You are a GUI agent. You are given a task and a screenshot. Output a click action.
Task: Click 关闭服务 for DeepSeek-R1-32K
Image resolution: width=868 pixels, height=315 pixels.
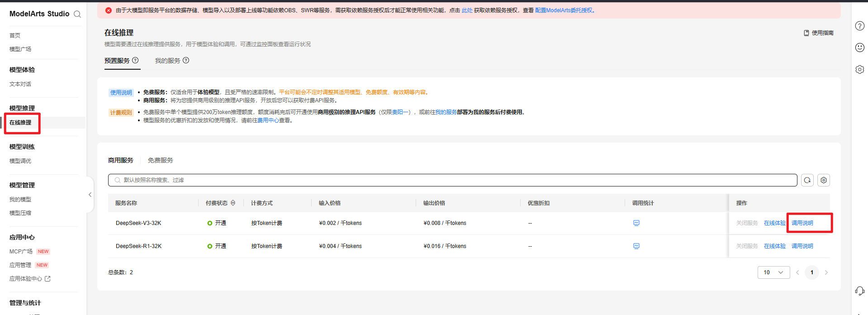tap(747, 246)
